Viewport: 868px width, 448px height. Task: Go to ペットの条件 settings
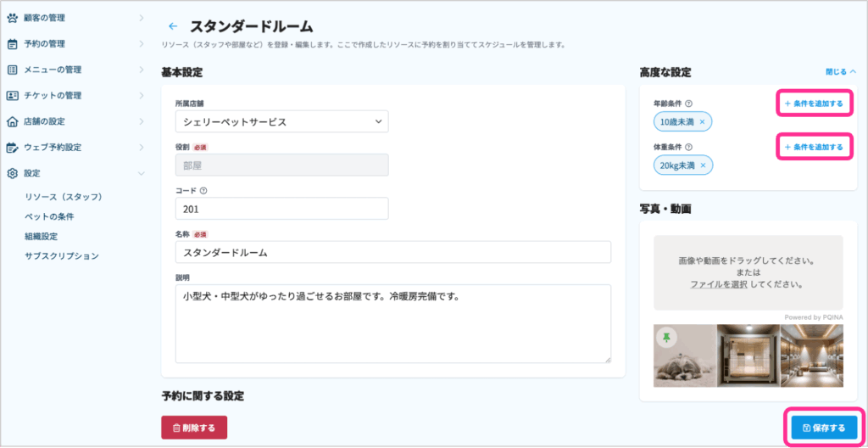pos(49,217)
